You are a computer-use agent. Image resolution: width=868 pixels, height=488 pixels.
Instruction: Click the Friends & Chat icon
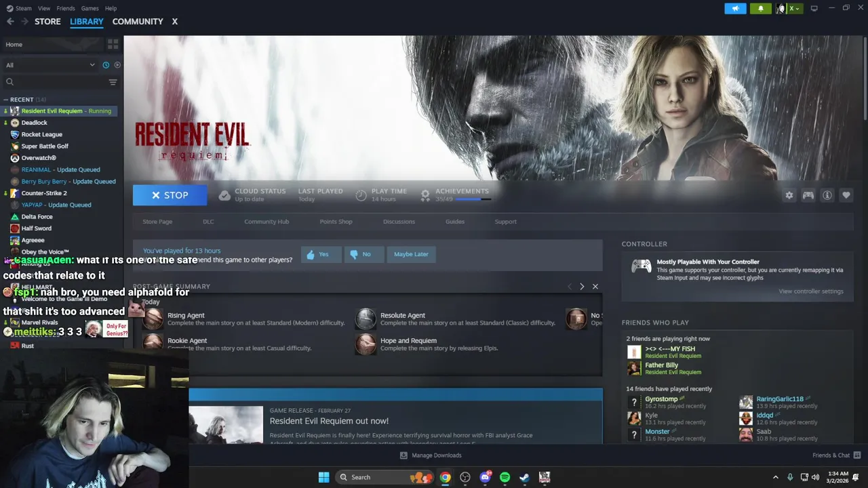click(x=857, y=455)
